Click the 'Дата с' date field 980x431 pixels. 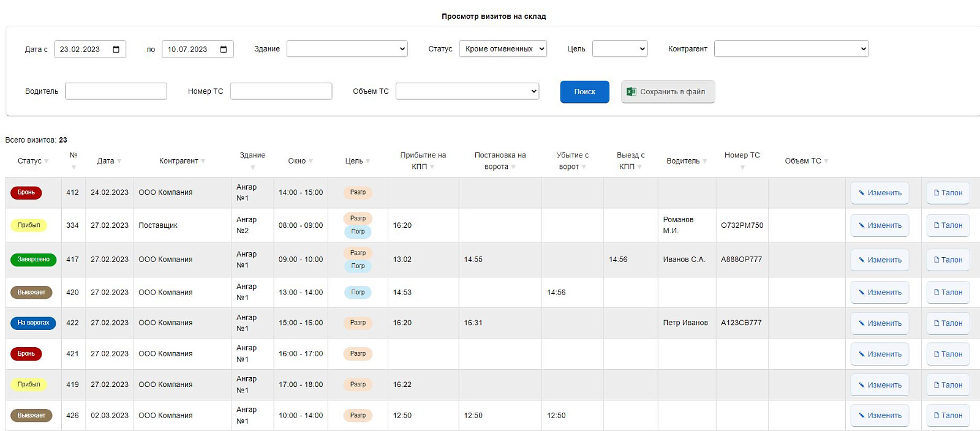90,50
